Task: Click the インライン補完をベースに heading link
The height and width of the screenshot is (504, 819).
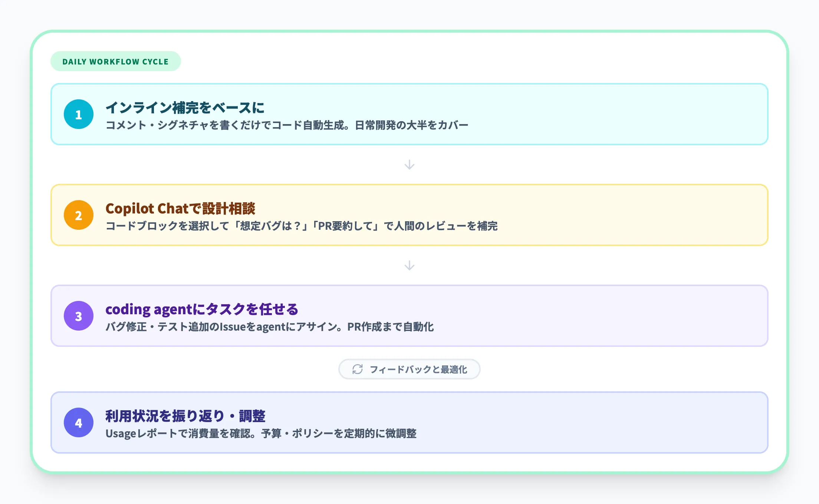Action: pos(185,108)
